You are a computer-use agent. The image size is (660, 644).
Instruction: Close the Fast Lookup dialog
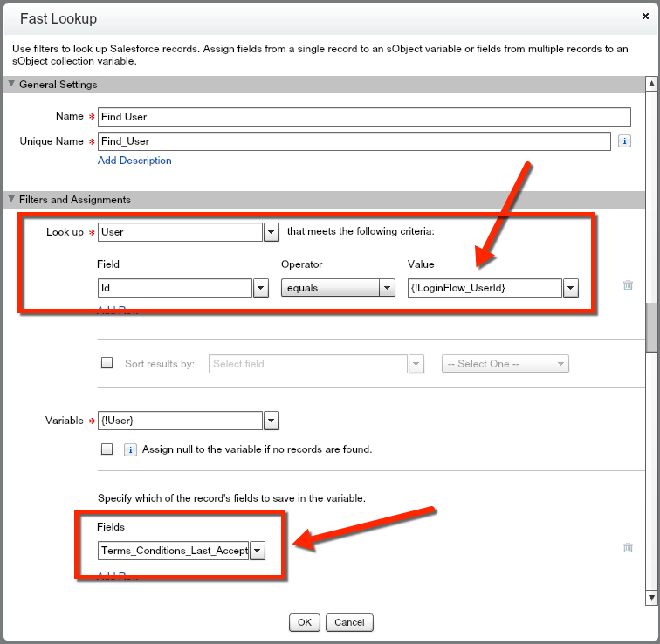point(643,17)
